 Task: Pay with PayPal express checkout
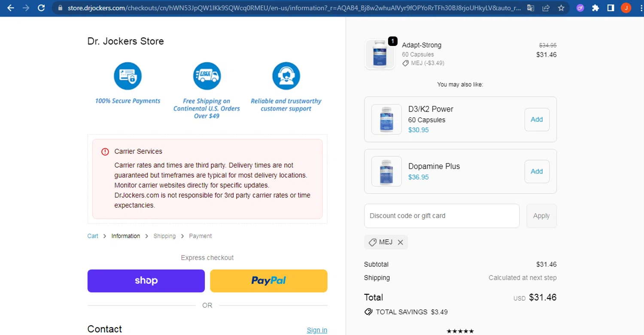click(269, 281)
